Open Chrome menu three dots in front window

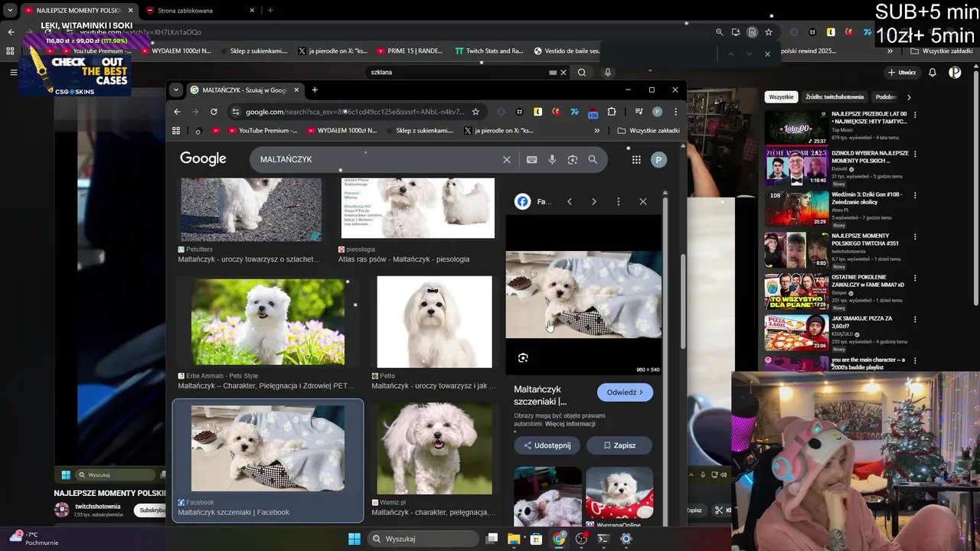[x=675, y=112]
